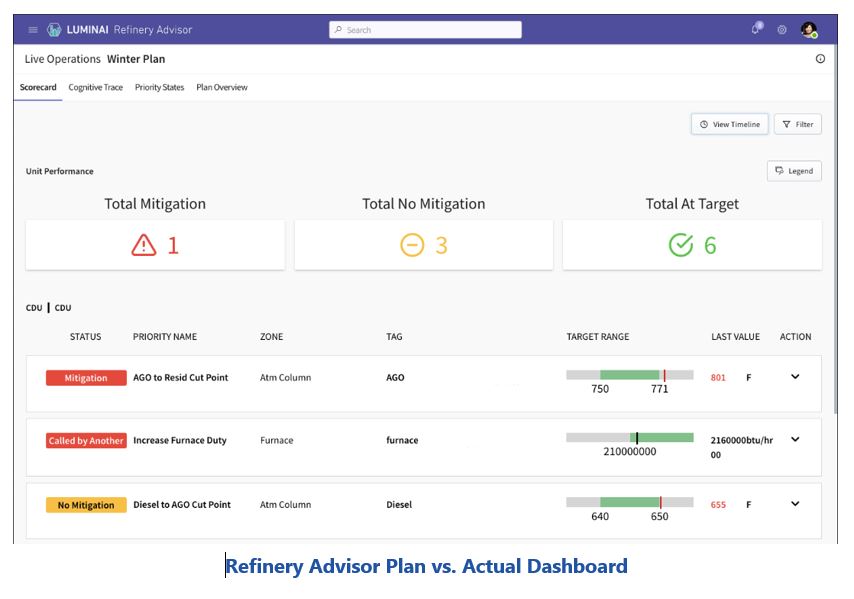This screenshot has width=854, height=599.
Task: Show the Legend
Action: click(x=794, y=171)
